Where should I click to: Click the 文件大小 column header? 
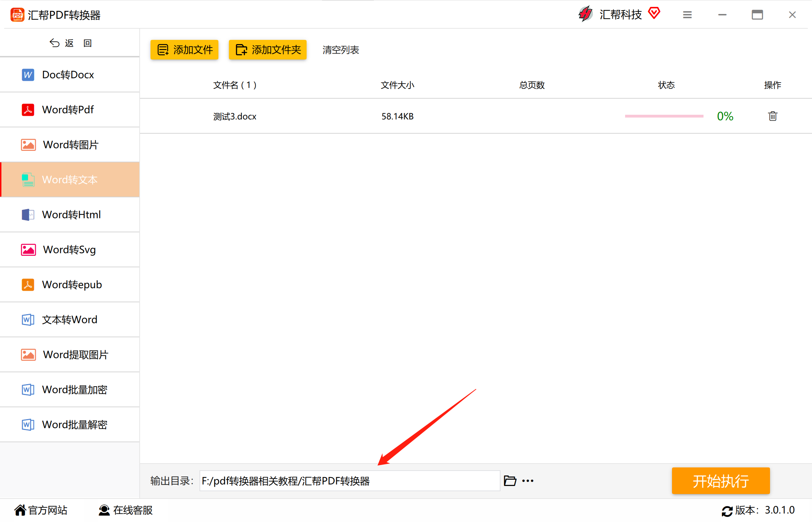pyautogui.click(x=398, y=85)
